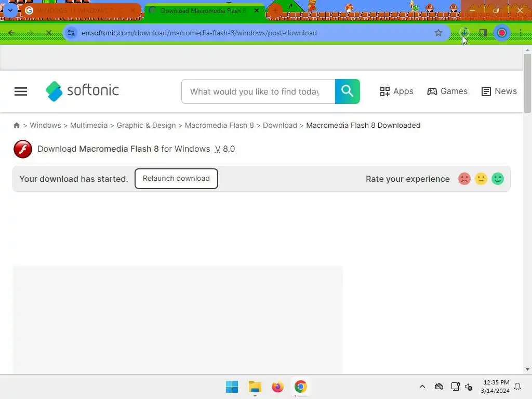Viewport: 532px width, 399px height.
Task: Open the Windows breadcrumb link
Action: coord(46,125)
